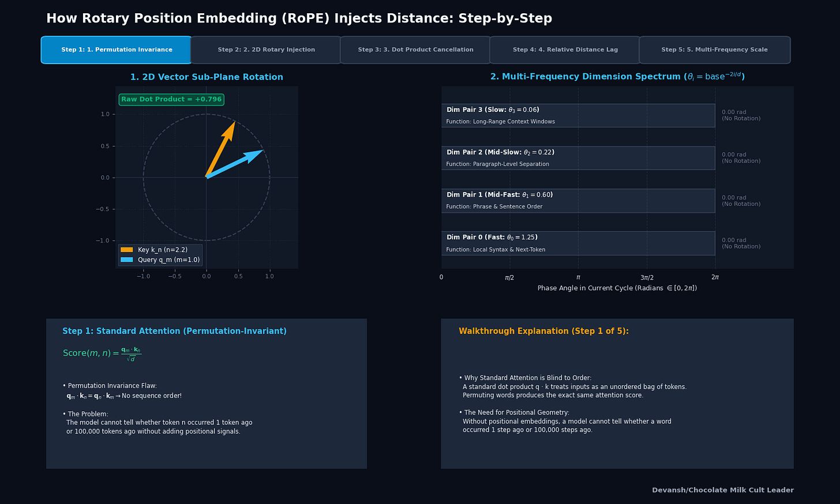Screen dimensions: 840x504
Task: Select the Dim Pair 0 Fast bar
Action: pyautogui.click(x=578, y=243)
